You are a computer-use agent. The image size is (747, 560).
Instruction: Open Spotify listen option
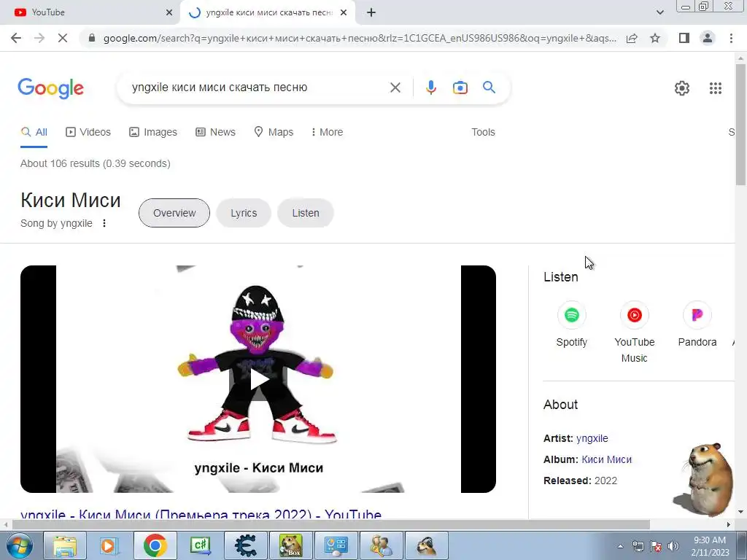[571, 324]
